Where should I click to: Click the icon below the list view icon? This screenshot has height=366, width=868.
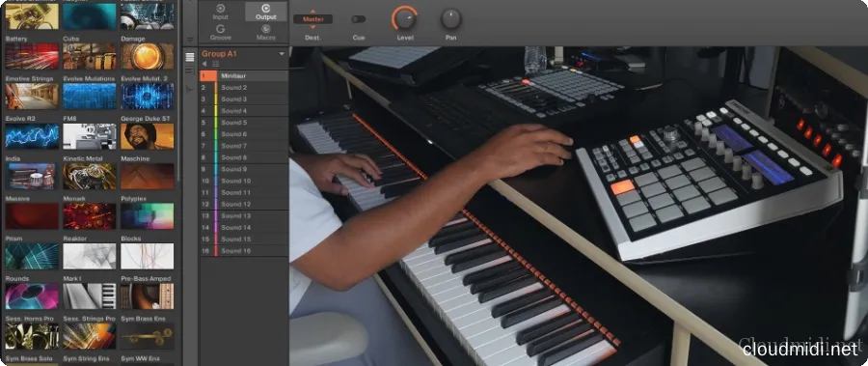(190, 70)
